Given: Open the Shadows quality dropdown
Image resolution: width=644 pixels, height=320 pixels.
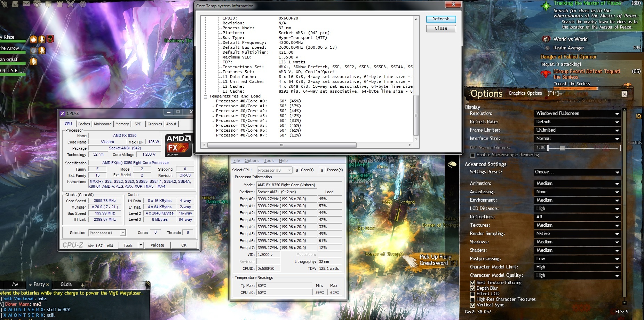Looking at the screenshot, I should click(577, 242).
